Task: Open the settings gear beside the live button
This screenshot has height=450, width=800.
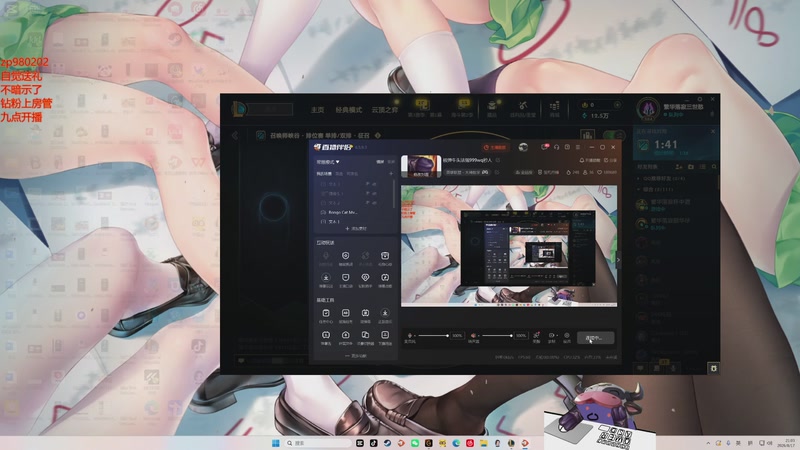Action: click(x=567, y=336)
